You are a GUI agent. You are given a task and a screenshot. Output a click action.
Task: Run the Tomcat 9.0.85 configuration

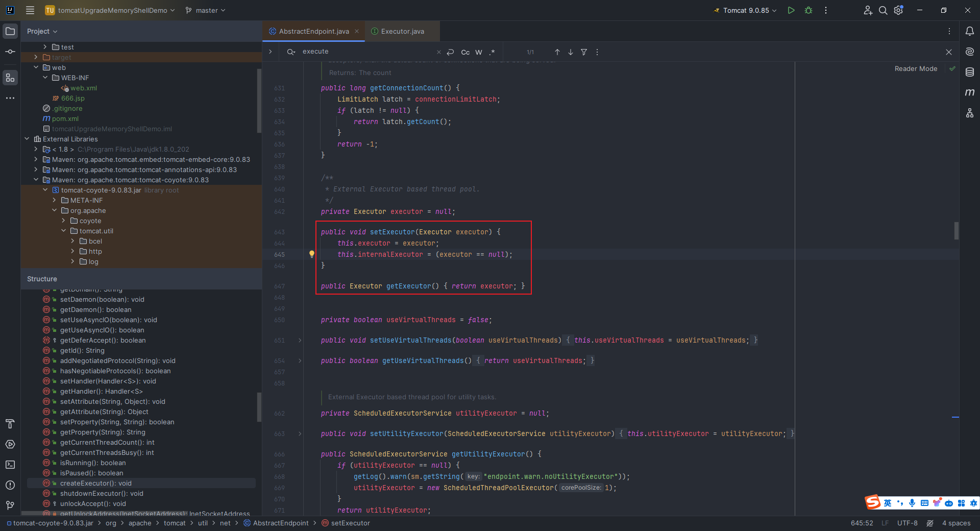[791, 10]
